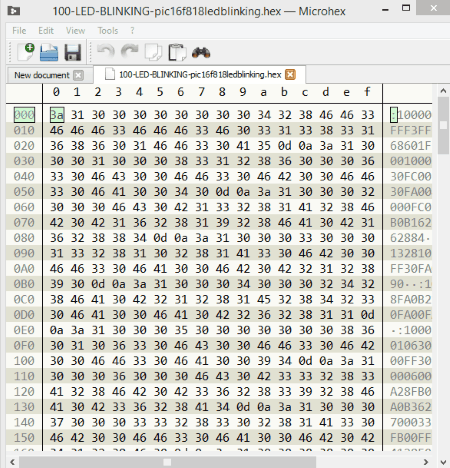
Task: Open the Edit menu
Action: pos(46,31)
